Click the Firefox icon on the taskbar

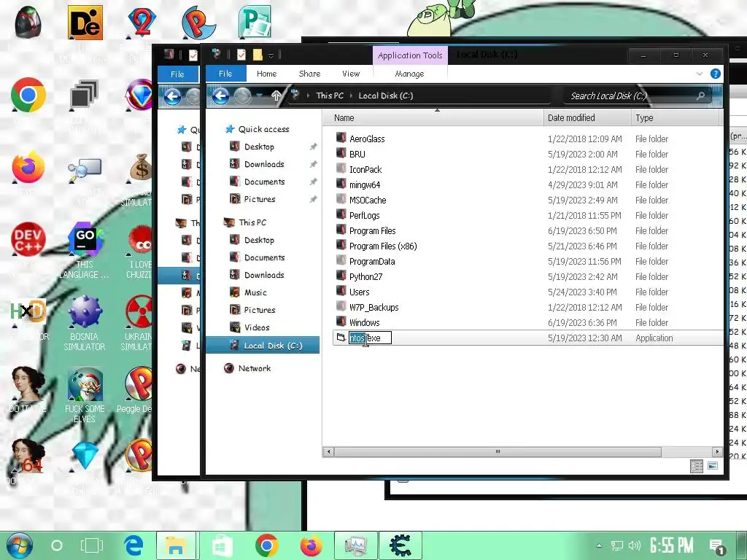pos(311,545)
